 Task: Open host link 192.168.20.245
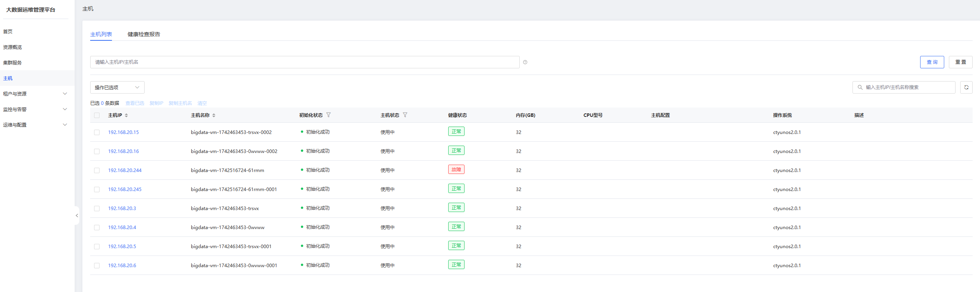125,189
